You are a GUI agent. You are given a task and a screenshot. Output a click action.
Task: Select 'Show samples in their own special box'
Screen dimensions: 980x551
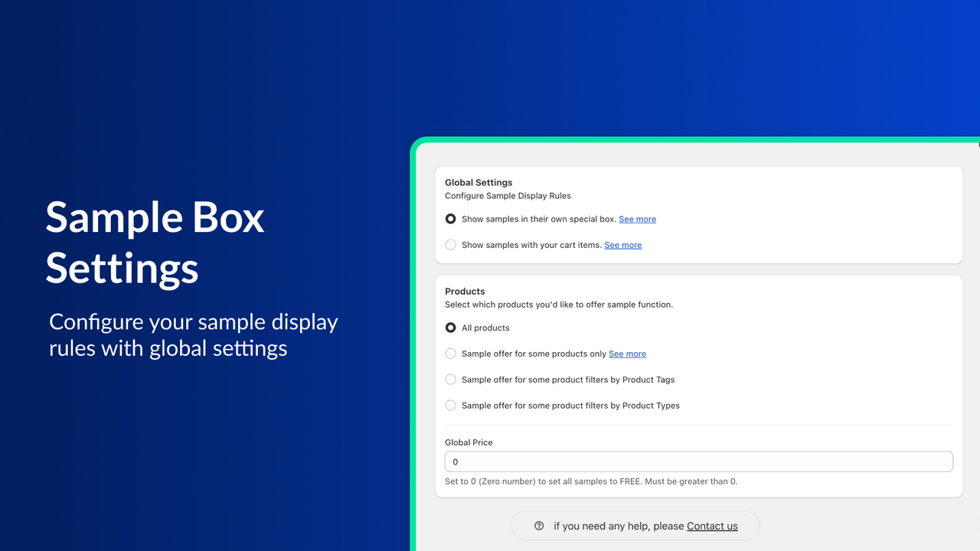pos(450,219)
